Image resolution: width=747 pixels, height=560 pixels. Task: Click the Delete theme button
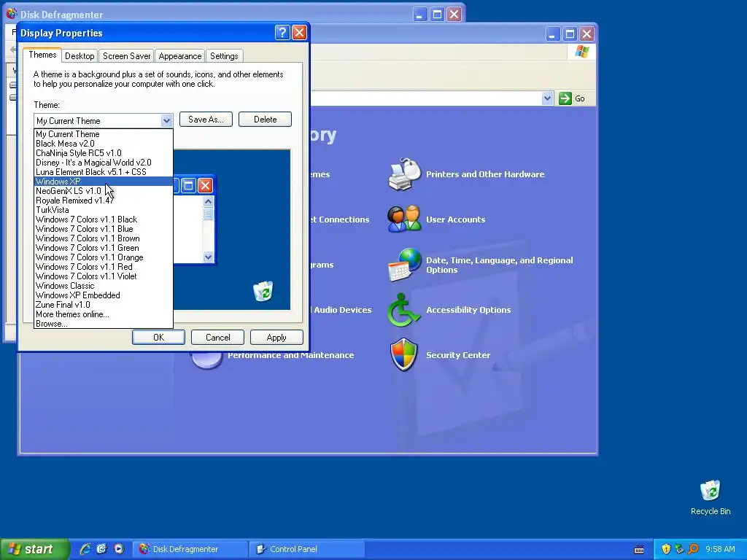265,120
